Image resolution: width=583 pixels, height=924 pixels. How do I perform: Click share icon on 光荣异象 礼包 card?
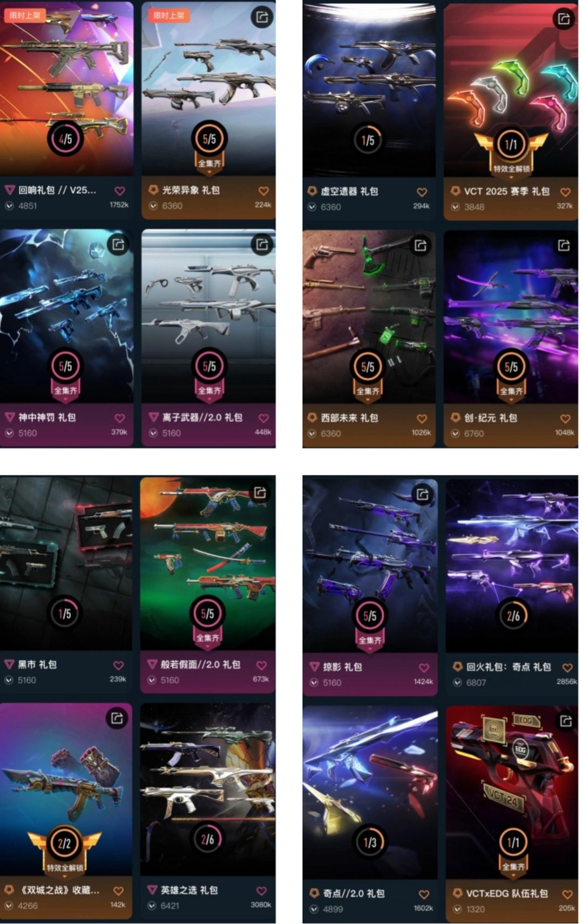point(262,17)
